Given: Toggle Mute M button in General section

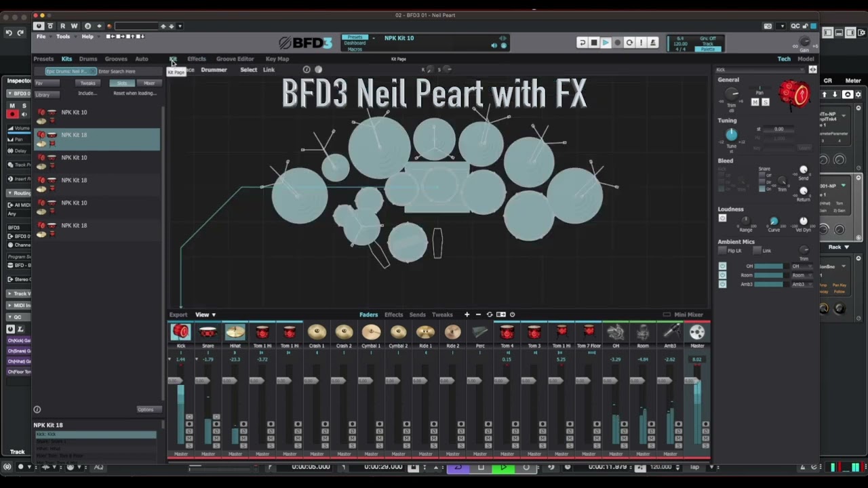Looking at the screenshot, I should [x=755, y=102].
